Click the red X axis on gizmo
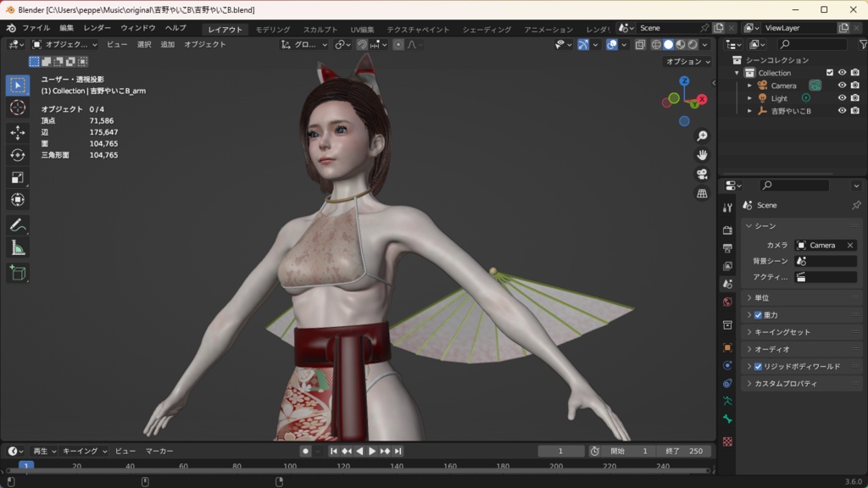The width and height of the screenshot is (868, 488). 702,100
